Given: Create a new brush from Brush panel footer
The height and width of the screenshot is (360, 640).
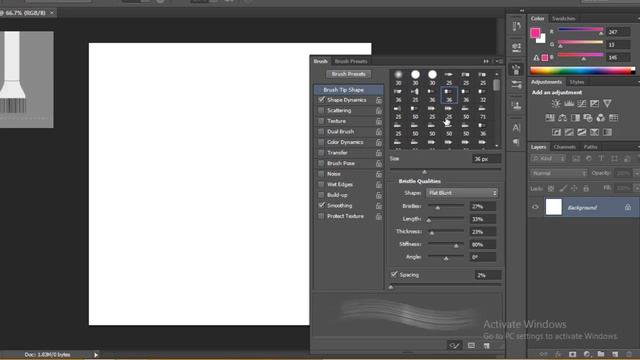Looking at the screenshot, I should pos(487,346).
